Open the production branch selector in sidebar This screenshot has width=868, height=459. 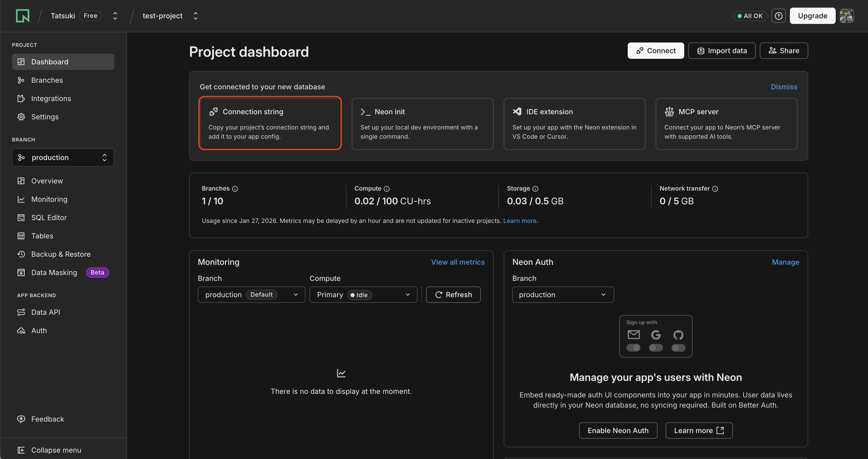tap(63, 157)
